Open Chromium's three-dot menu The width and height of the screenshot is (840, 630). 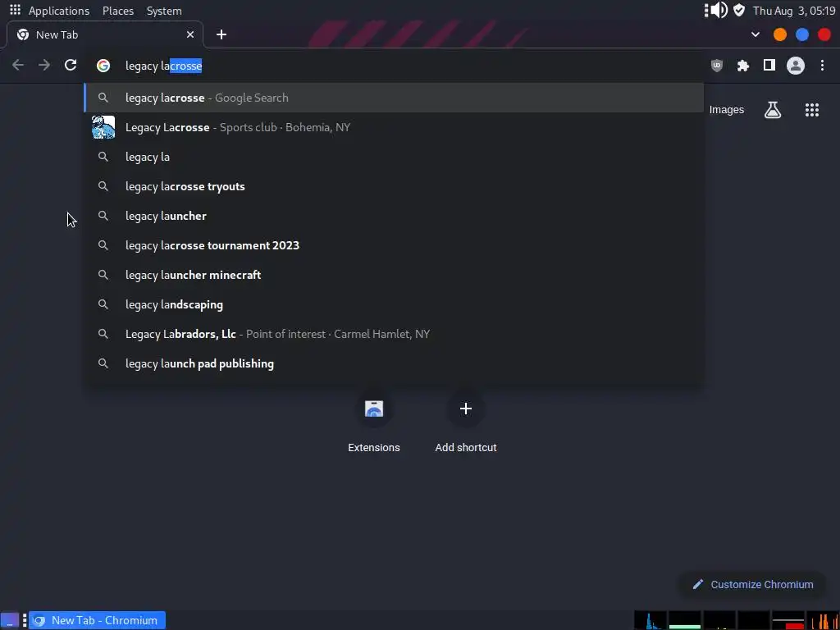[822, 66]
